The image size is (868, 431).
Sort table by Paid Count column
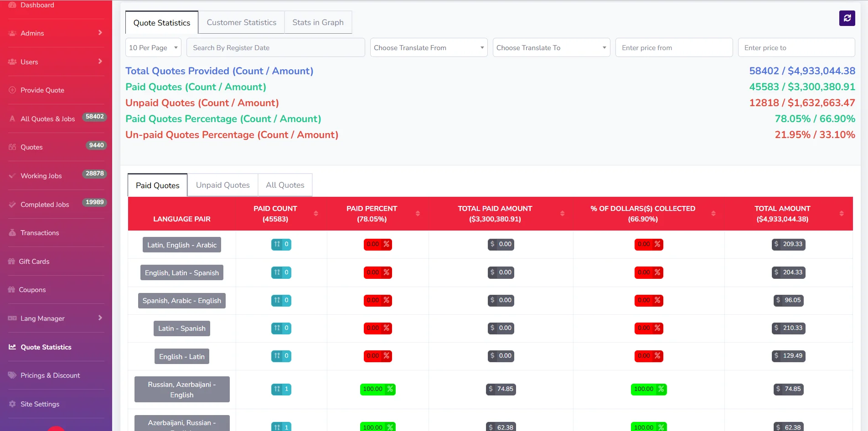coord(315,214)
